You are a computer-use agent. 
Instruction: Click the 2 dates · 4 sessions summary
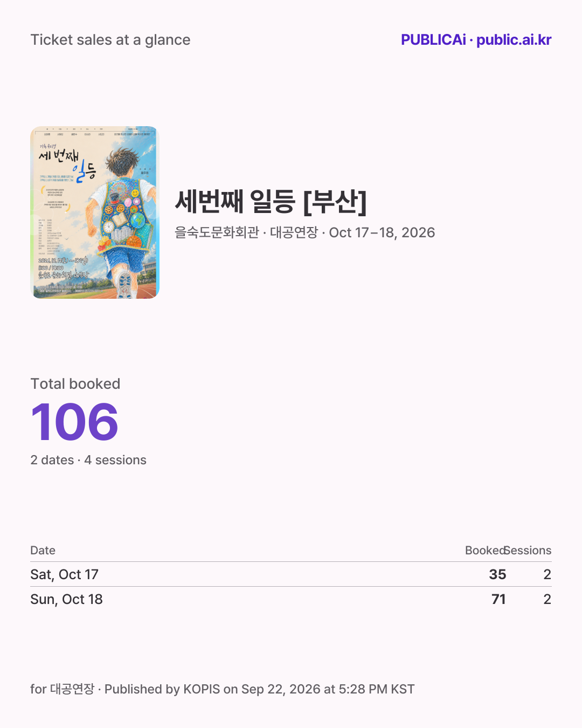pos(88,460)
